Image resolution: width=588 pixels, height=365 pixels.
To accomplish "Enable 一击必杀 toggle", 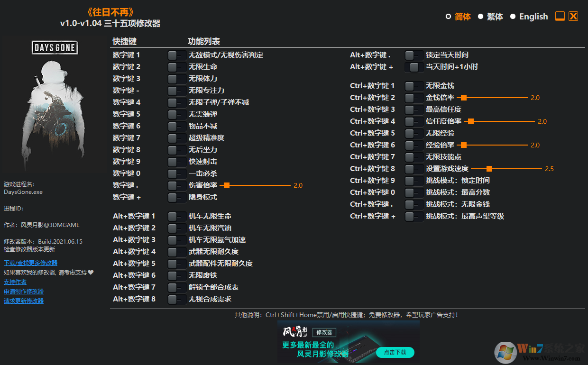I will pyautogui.click(x=177, y=173).
